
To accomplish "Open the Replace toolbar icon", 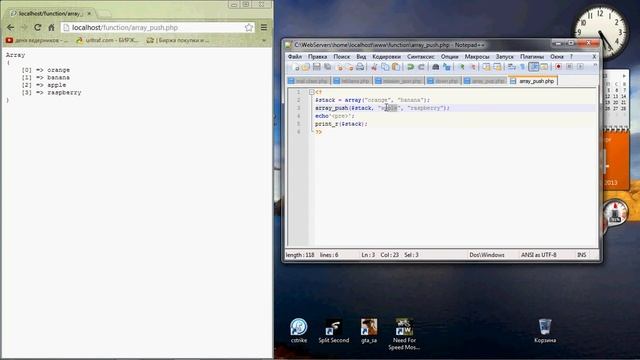I will [x=447, y=67].
